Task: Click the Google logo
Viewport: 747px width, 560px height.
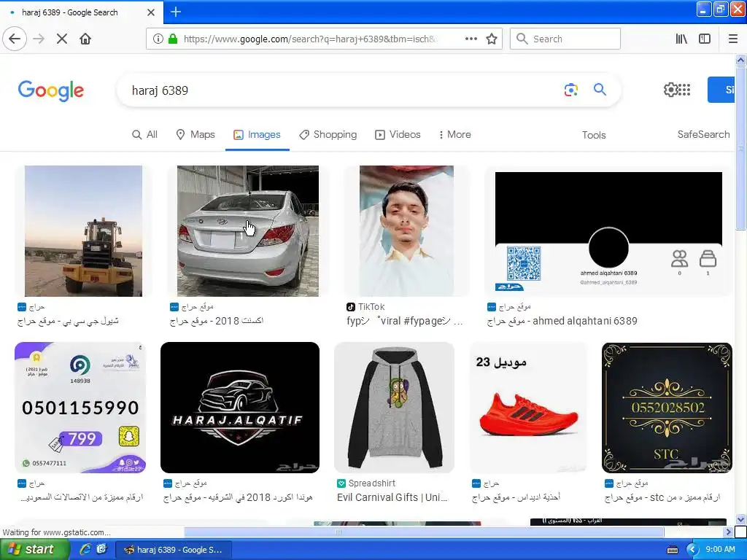Action: click(51, 90)
